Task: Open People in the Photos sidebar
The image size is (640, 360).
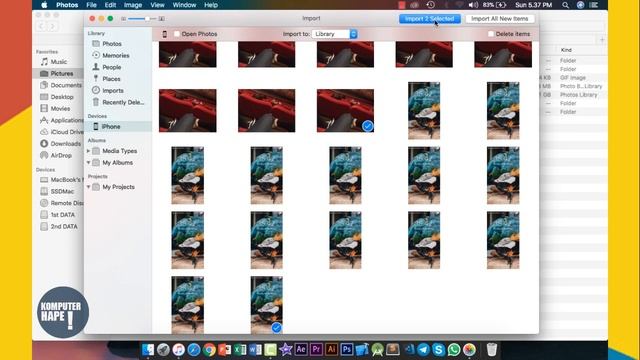Action: click(107, 67)
